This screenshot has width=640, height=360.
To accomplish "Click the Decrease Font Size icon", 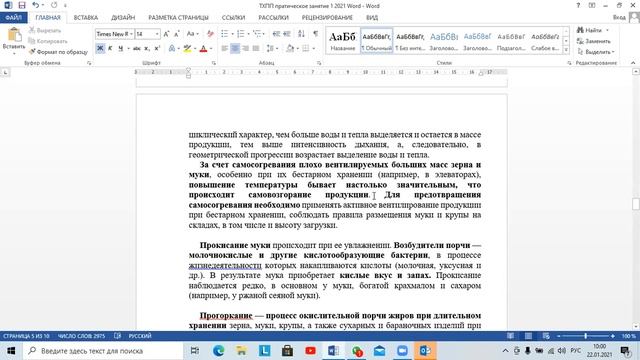I will pyautogui.click(x=177, y=34).
